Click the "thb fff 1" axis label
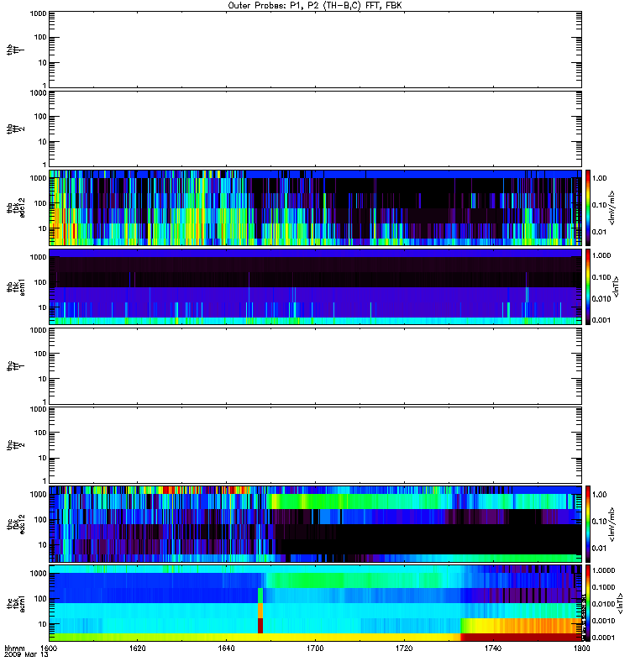This screenshot has width=630, height=672. coord(15,50)
